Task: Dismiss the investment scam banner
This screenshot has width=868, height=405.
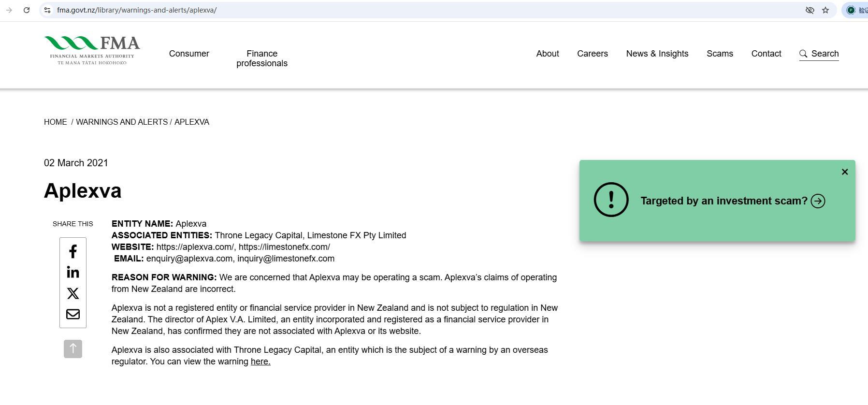Action: coord(845,172)
